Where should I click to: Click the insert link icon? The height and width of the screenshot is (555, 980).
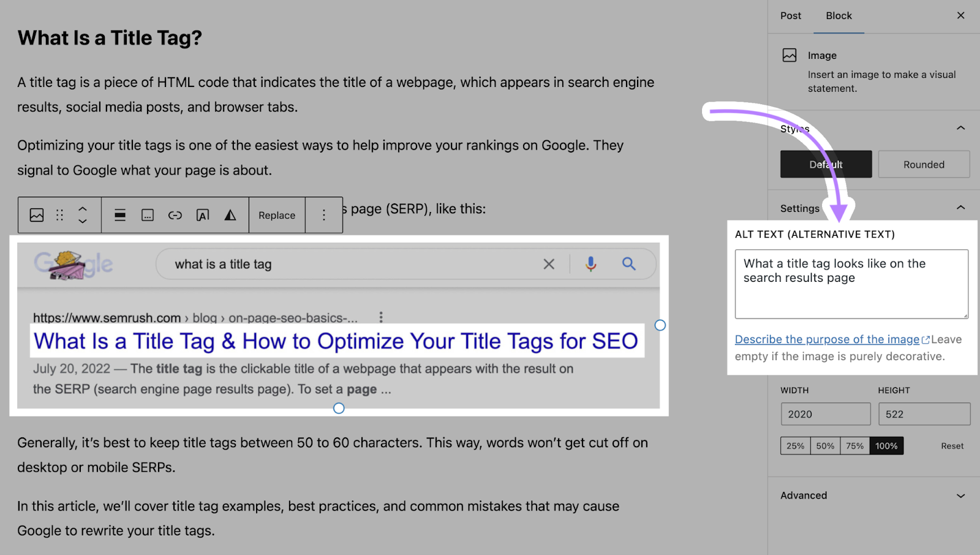175,215
